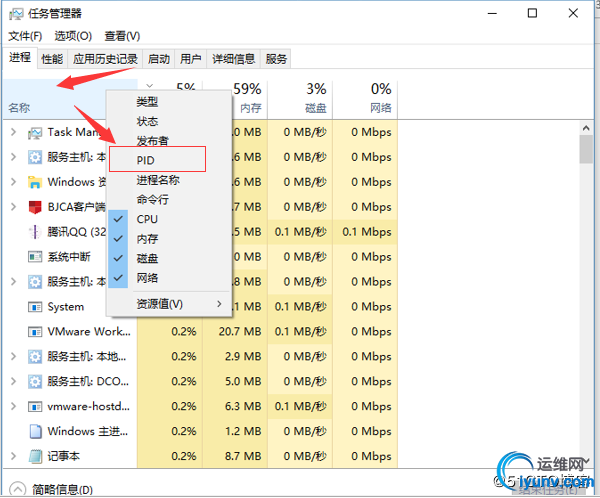Click the 腾讯QQ 0.1 Mbps network value
600x498 pixels.
click(x=367, y=232)
